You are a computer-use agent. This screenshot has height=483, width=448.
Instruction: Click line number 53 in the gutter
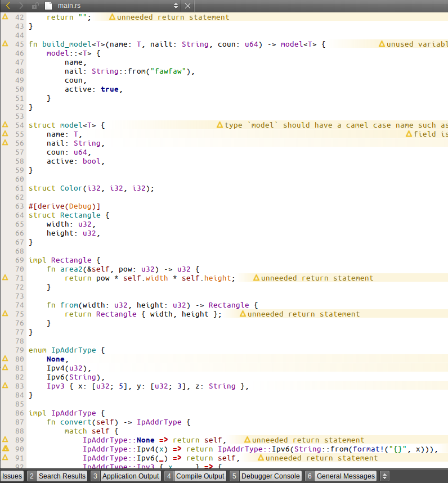coord(20,116)
